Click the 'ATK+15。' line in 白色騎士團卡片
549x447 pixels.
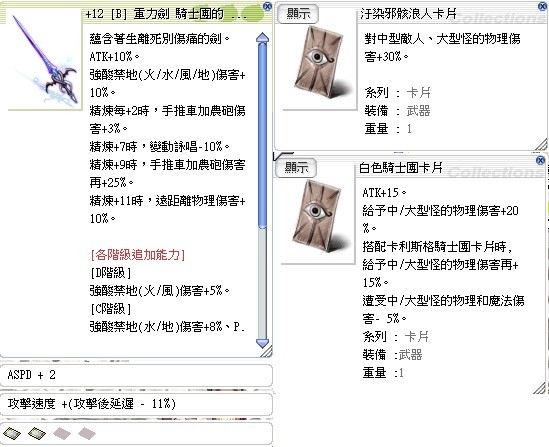384,192
